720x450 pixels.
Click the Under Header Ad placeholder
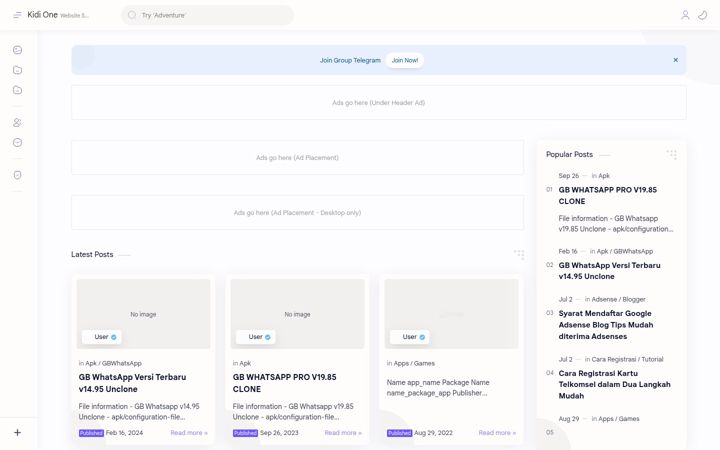click(379, 102)
